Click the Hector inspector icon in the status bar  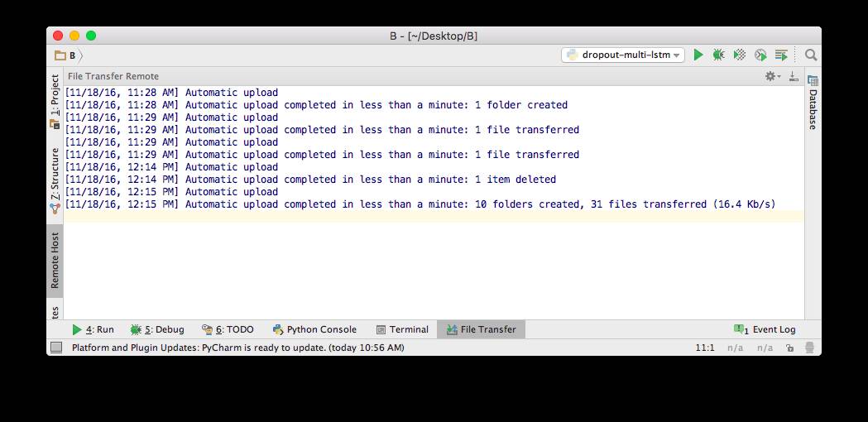(809, 348)
